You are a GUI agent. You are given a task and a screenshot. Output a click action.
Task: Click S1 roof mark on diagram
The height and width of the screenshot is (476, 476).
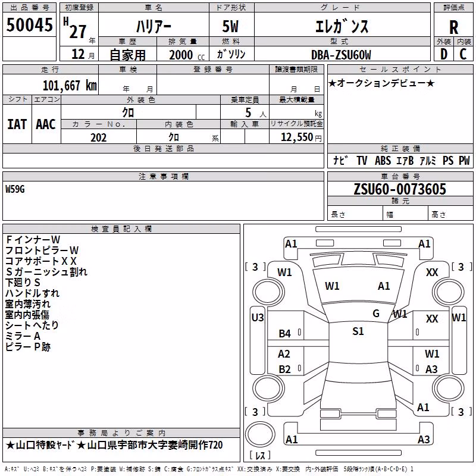[358, 331]
